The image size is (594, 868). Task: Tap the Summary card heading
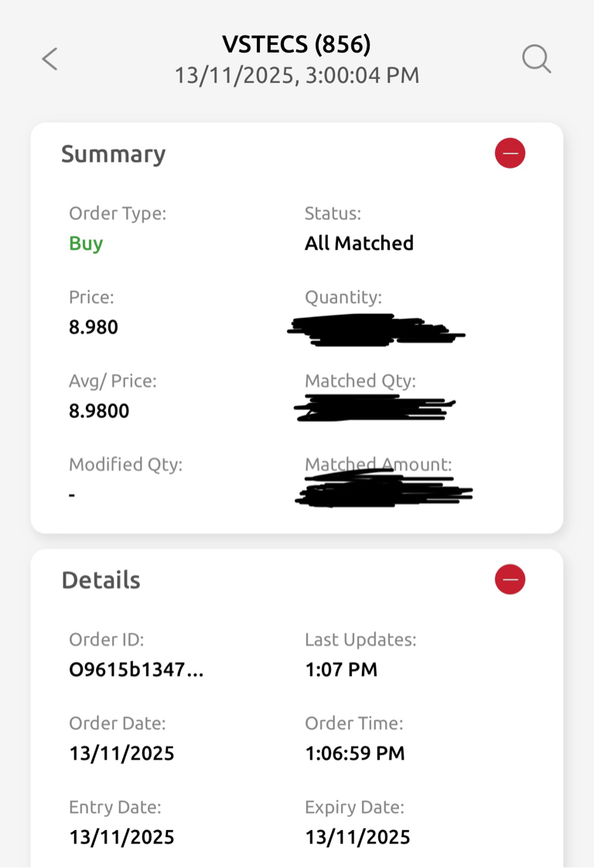(113, 154)
